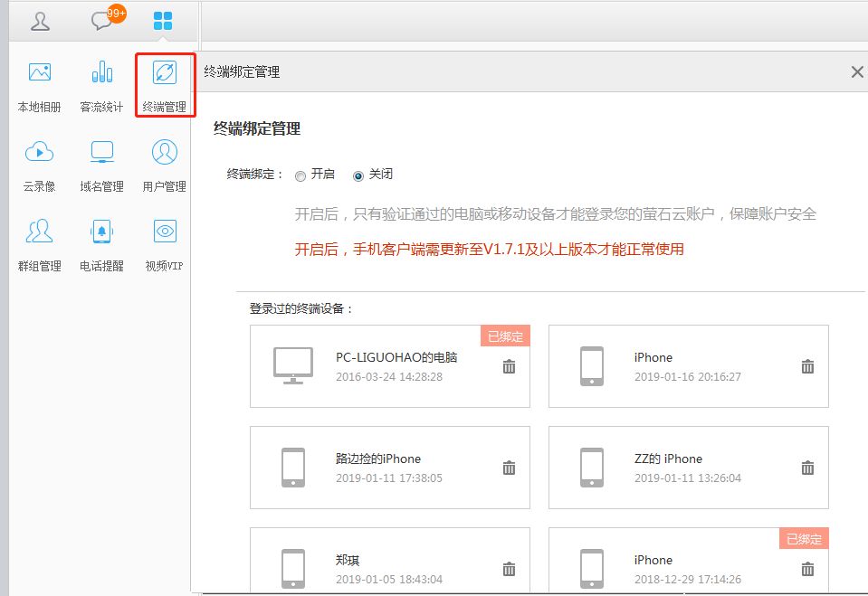Switch to the apps grid tab
The height and width of the screenshot is (596, 868).
[x=163, y=22]
